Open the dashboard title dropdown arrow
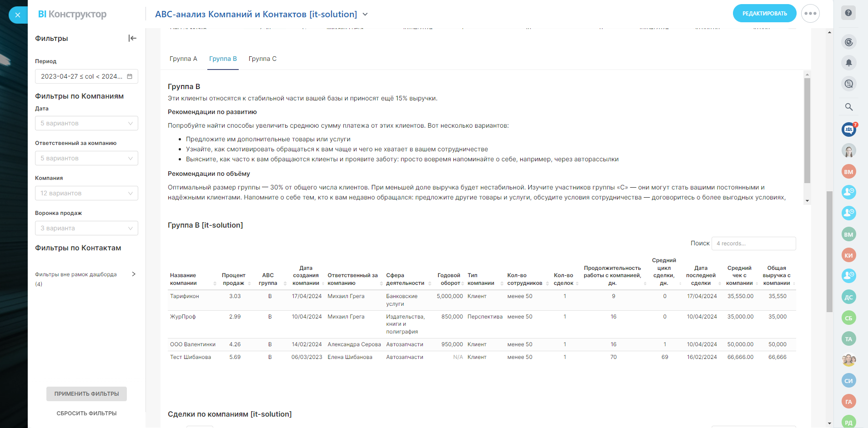868x428 pixels. [365, 15]
